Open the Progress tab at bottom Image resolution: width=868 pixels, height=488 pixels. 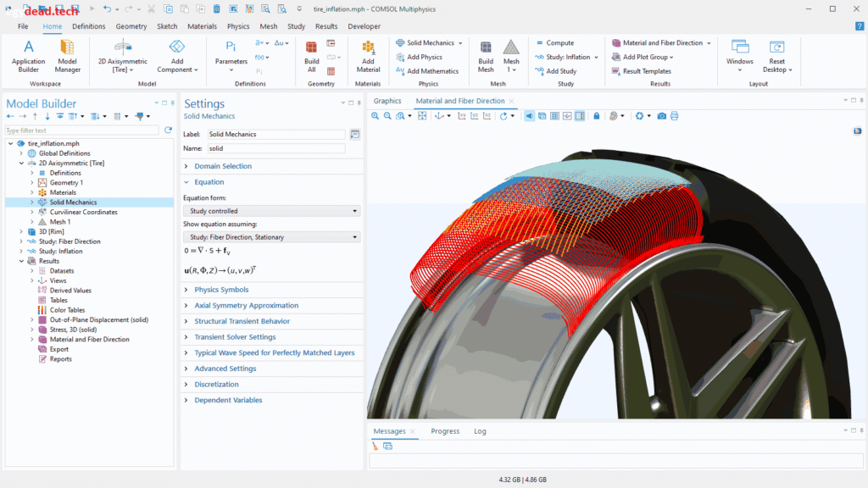pos(445,431)
